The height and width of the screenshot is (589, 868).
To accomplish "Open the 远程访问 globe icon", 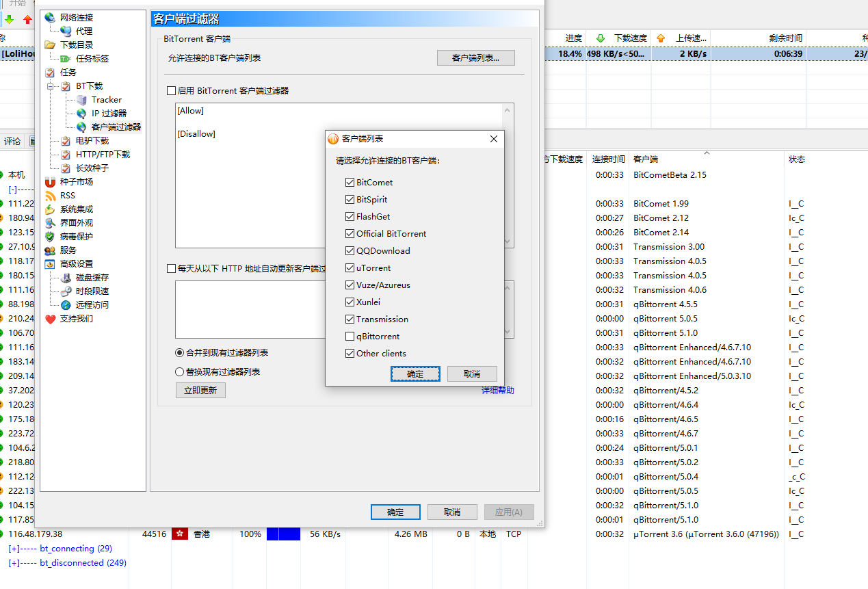I will tap(66, 304).
